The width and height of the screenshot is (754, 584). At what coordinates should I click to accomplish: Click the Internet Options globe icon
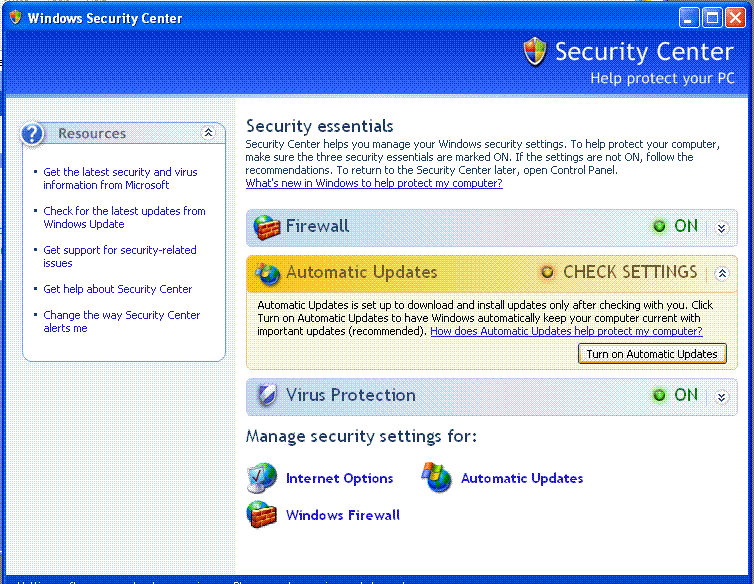(x=262, y=478)
